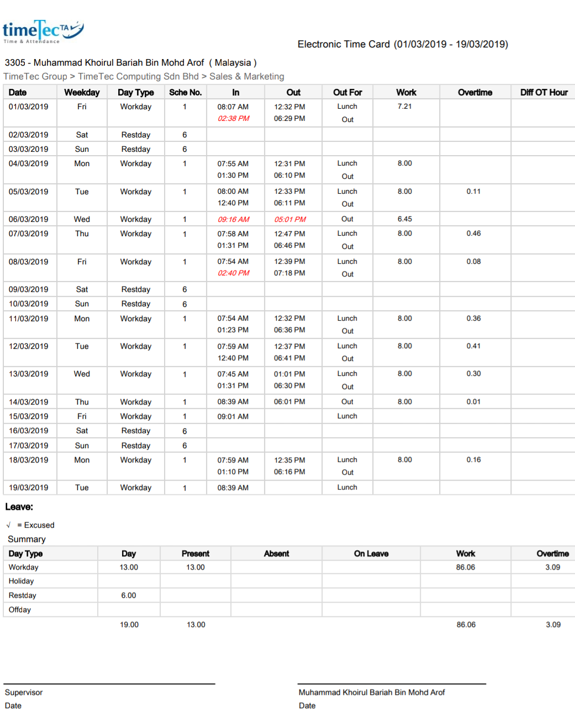Screen dimensions: 575x728
Task: Click the Diff OT Hour header
Action: (x=544, y=92)
